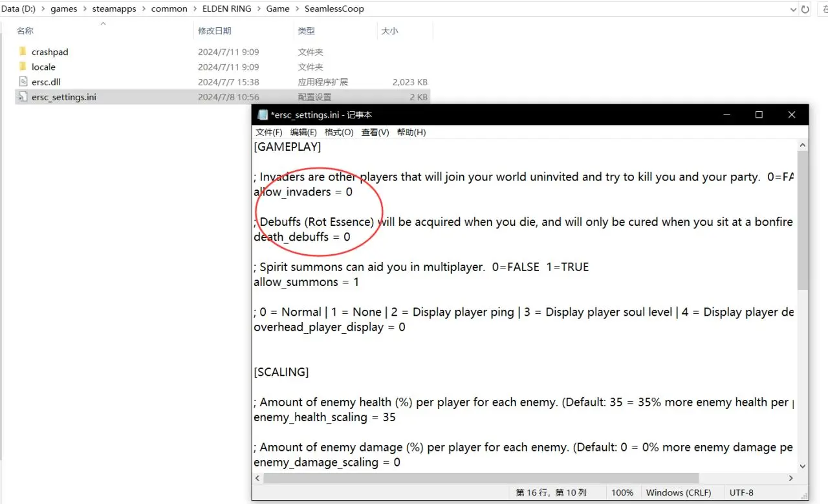Sort files by 类型 column
The image size is (828, 504).
pos(306,31)
